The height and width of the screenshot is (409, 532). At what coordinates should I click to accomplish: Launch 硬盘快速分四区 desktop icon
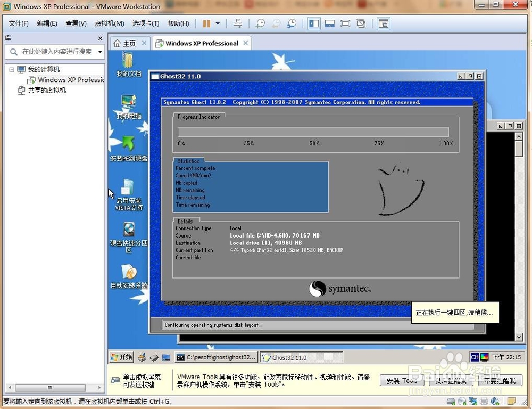click(129, 238)
